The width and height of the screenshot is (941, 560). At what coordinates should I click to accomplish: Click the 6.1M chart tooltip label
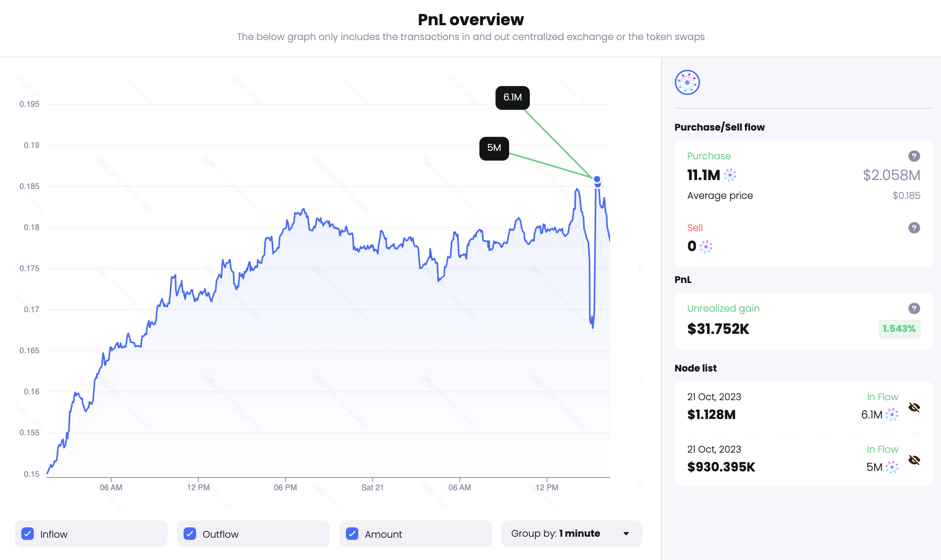(x=513, y=97)
